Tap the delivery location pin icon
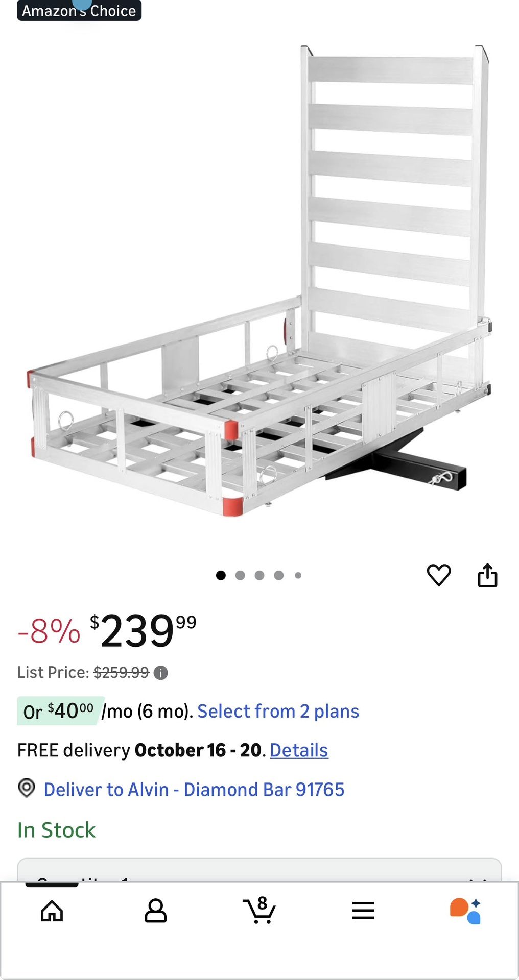The width and height of the screenshot is (519, 980). pos(27,788)
